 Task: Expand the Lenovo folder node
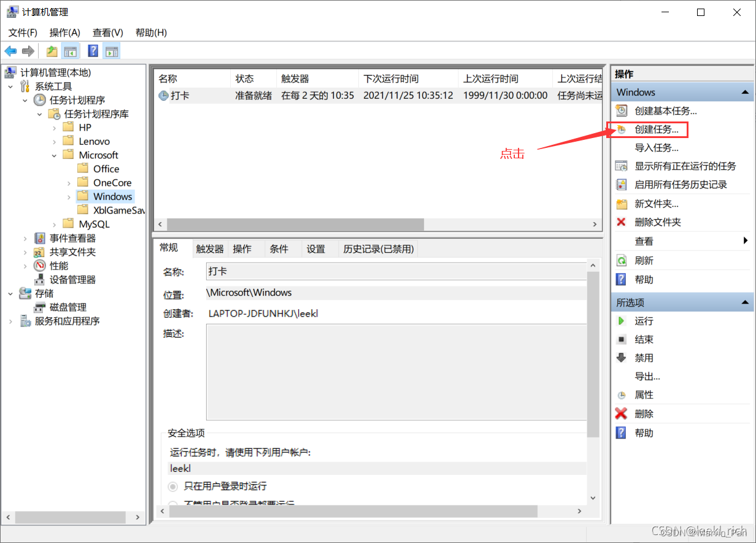pyautogui.click(x=55, y=142)
